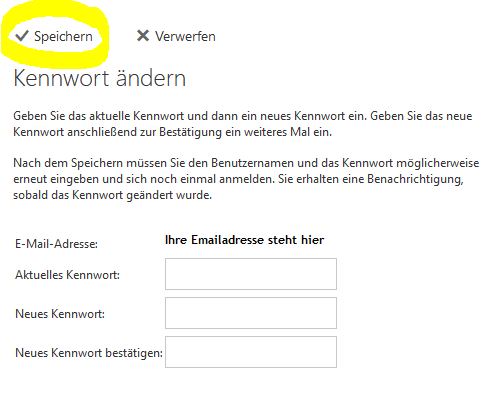Focus the Aktuelles Kennwort input field
The height and width of the screenshot is (405, 488).
251,274
